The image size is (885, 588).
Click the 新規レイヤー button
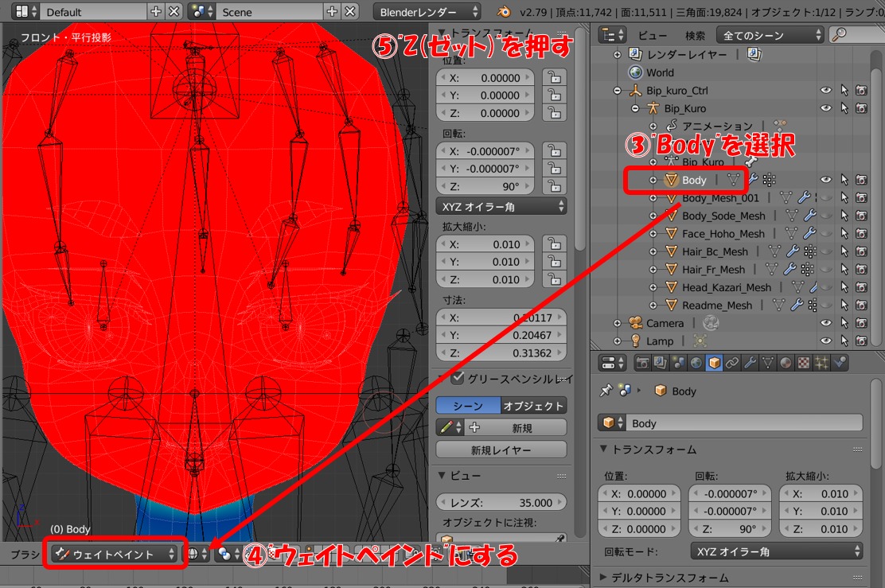pos(501,450)
